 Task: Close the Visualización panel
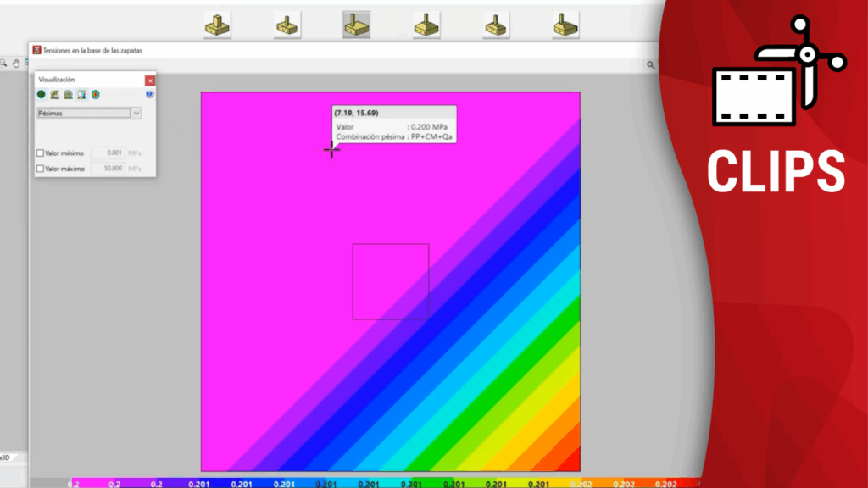click(x=150, y=80)
